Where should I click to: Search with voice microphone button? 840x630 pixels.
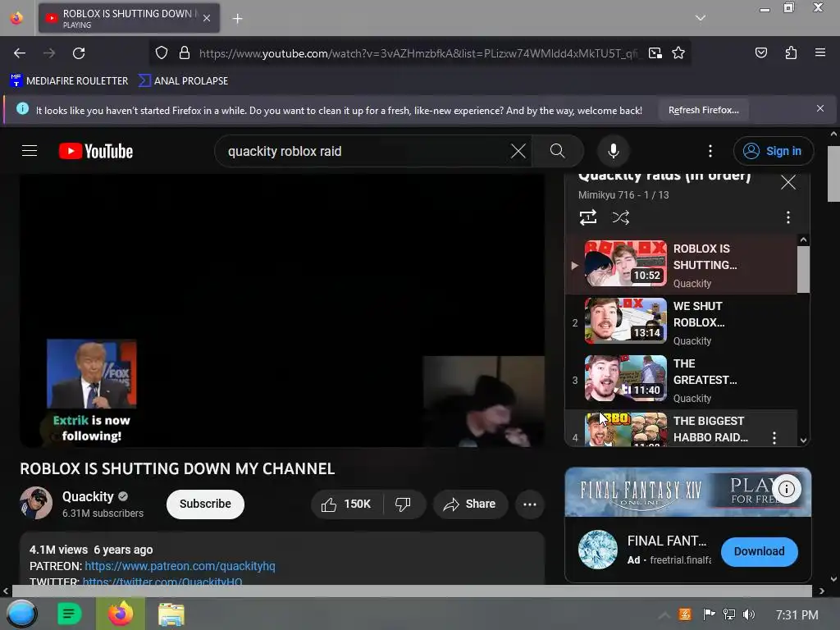(x=614, y=151)
